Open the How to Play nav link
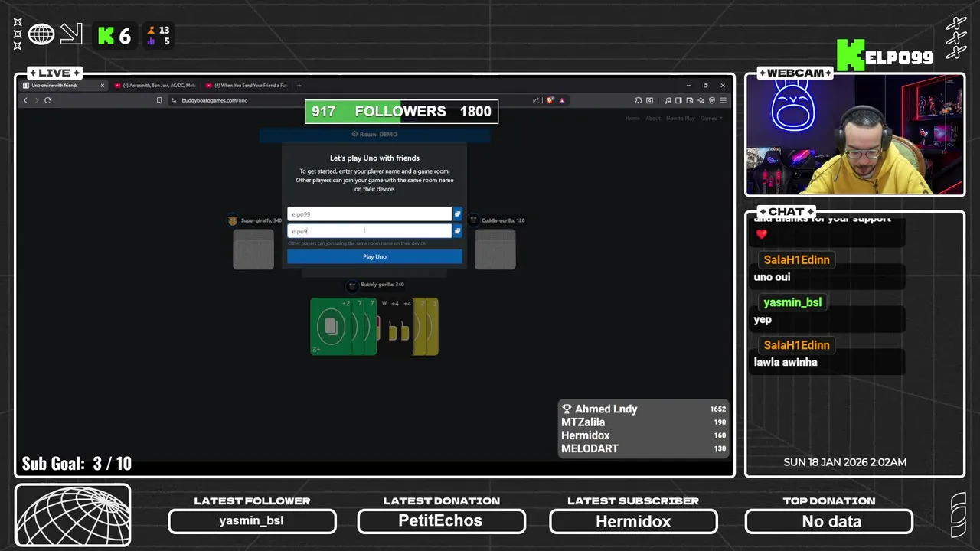The height and width of the screenshot is (551, 980). coord(680,119)
